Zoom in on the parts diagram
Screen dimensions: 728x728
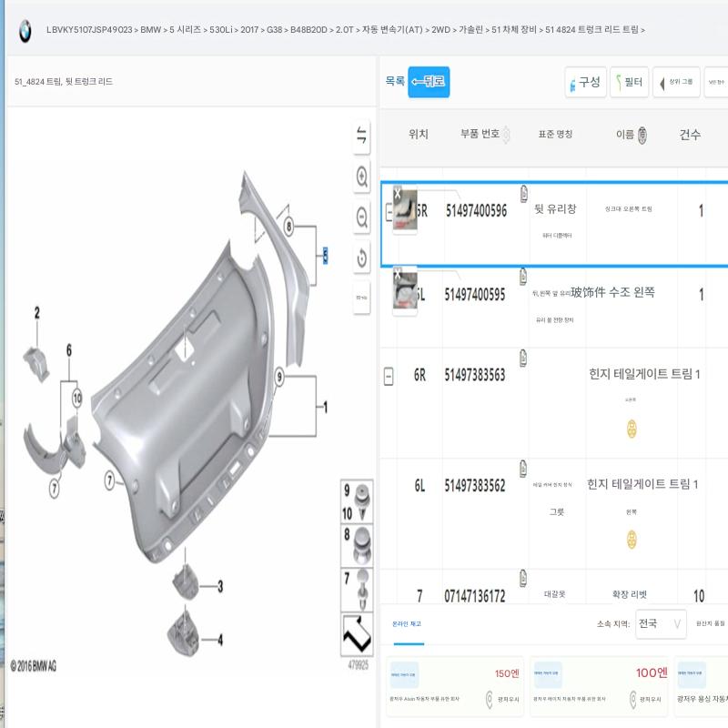[361, 176]
